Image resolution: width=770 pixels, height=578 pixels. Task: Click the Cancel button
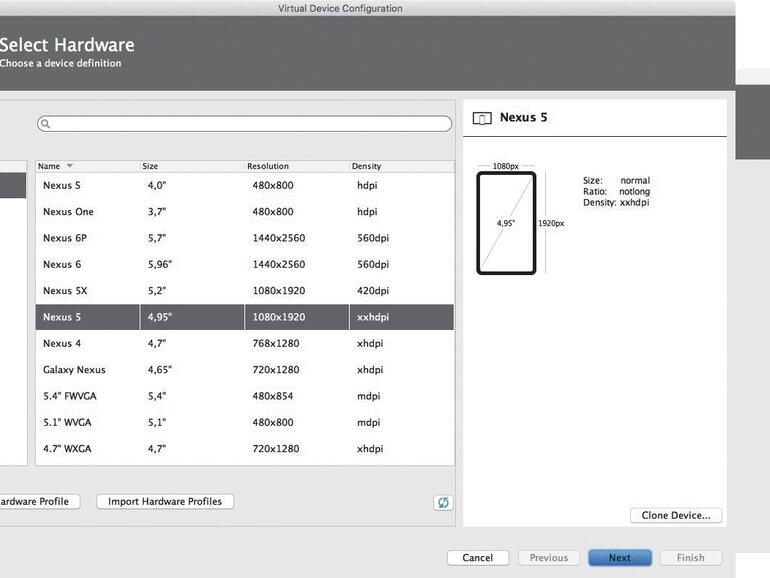[x=478, y=558]
